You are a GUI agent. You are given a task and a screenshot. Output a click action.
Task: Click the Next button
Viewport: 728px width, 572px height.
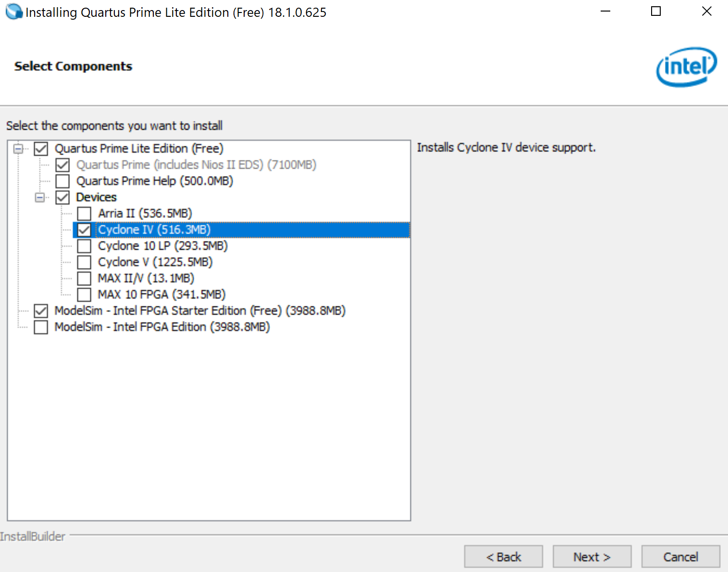pyautogui.click(x=592, y=557)
